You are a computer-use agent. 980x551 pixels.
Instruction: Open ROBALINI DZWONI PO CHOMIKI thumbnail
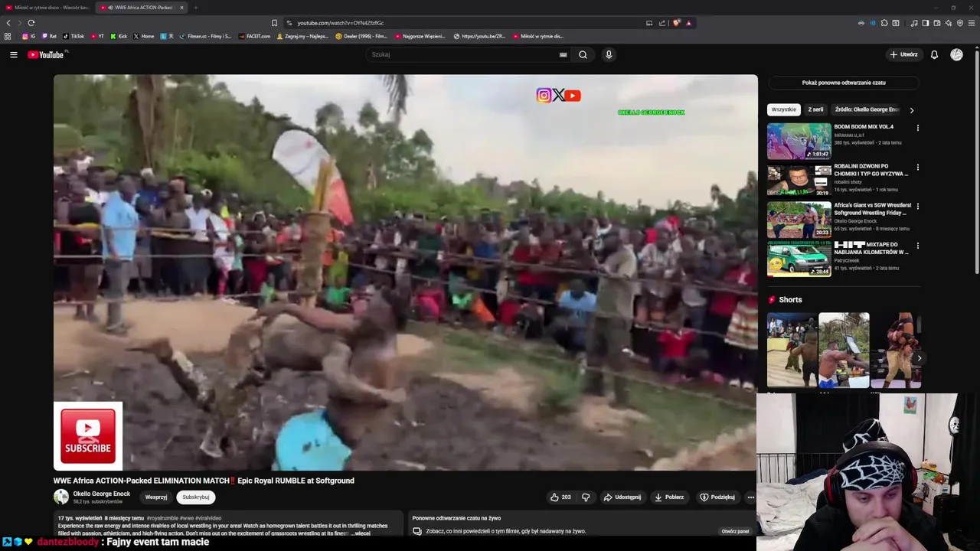click(x=799, y=180)
